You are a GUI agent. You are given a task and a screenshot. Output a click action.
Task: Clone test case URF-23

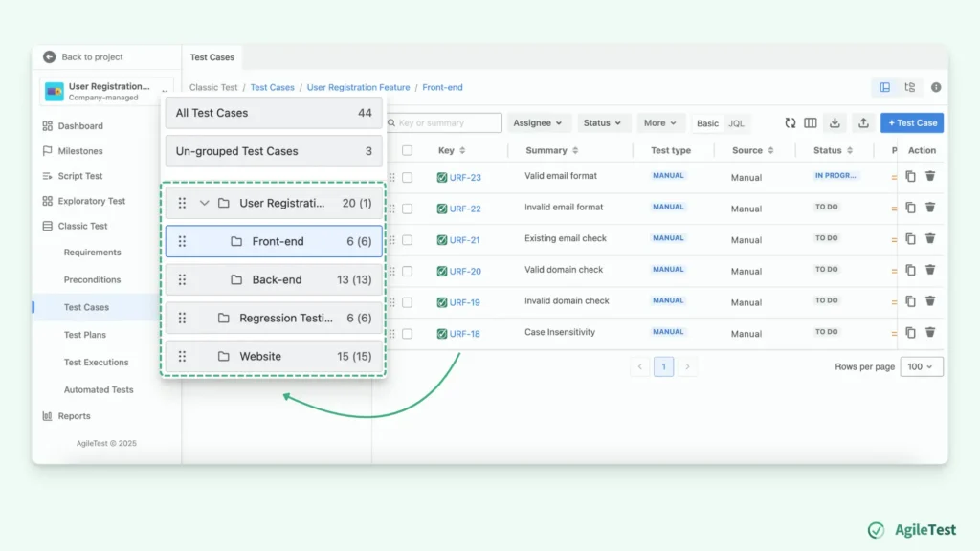(911, 177)
